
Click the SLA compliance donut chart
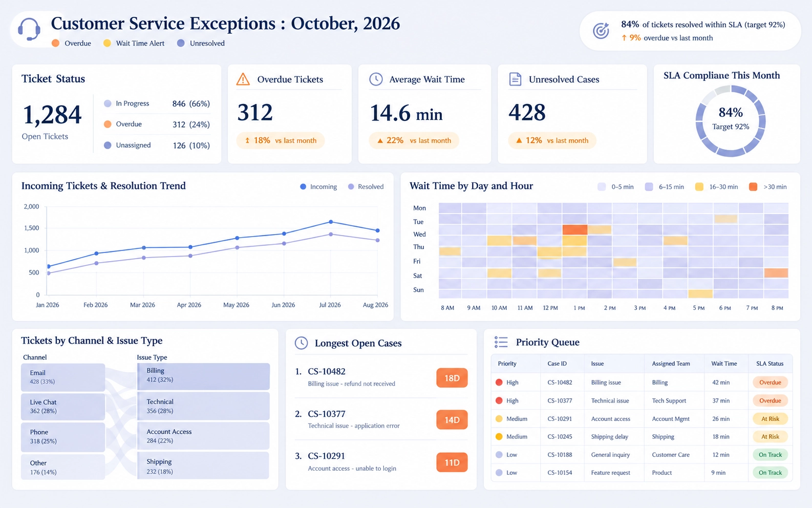point(731,121)
